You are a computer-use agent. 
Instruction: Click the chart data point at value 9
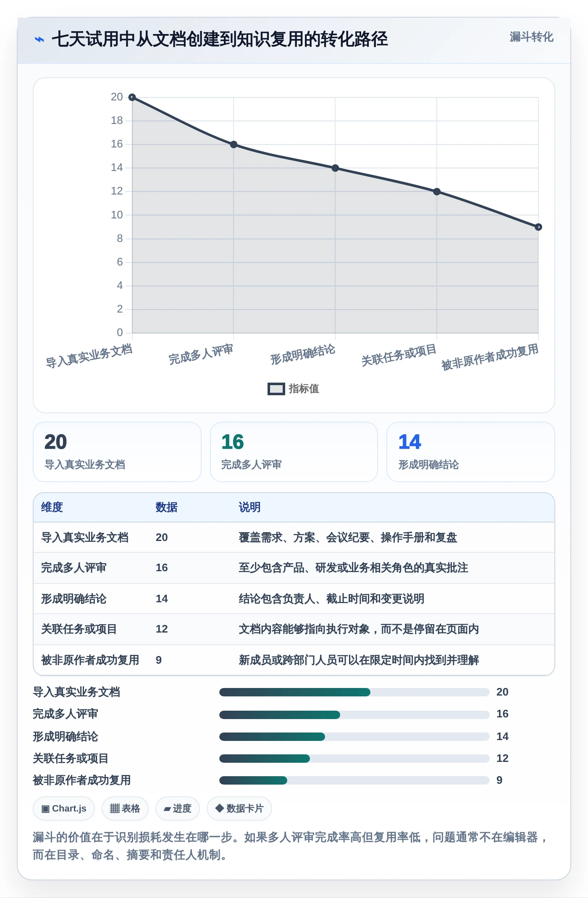pyautogui.click(x=538, y=227)
